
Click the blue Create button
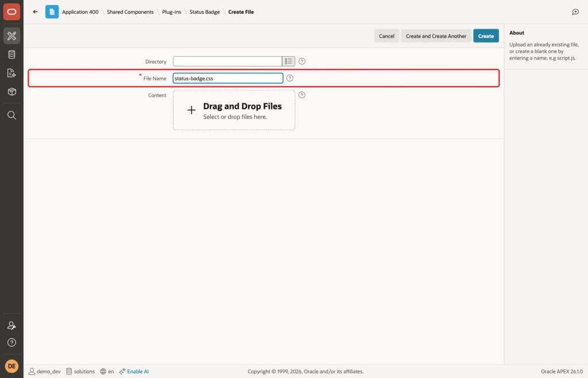(486, 36)
